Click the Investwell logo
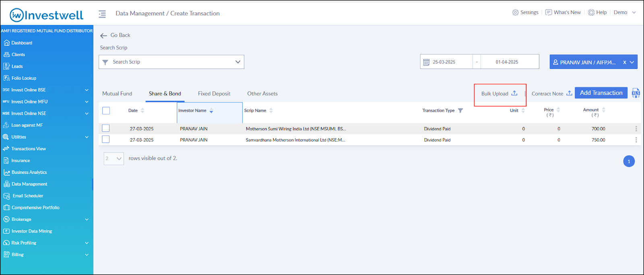 pos(46,15)
